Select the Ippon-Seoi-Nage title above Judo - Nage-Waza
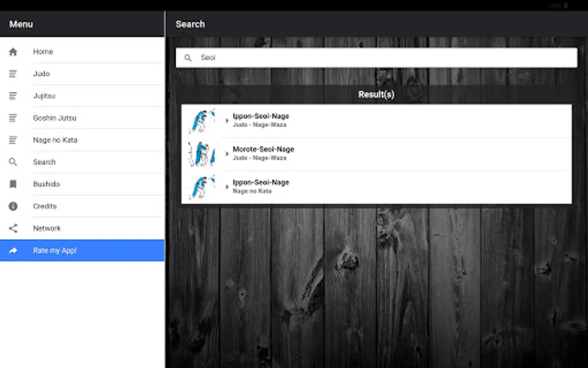The width and height of the screenshot is (588, 368). point(261,116)
